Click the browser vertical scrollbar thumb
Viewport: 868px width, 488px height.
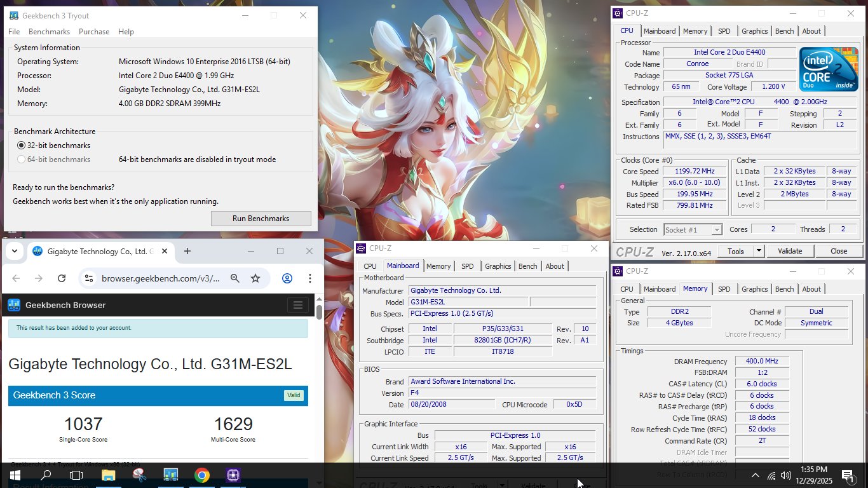point(319,311)
